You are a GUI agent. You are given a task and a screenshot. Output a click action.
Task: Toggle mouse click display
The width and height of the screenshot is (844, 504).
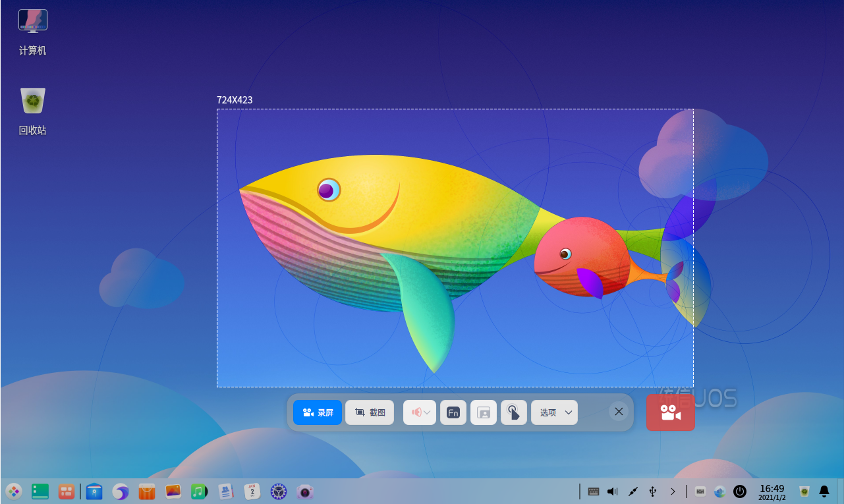514,412
